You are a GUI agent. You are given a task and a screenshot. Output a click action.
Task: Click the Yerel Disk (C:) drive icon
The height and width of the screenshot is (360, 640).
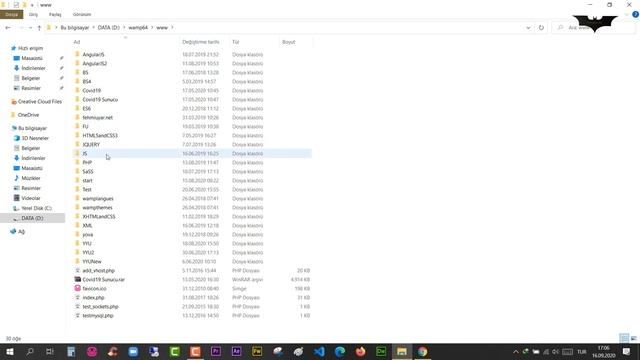point(16,208)
